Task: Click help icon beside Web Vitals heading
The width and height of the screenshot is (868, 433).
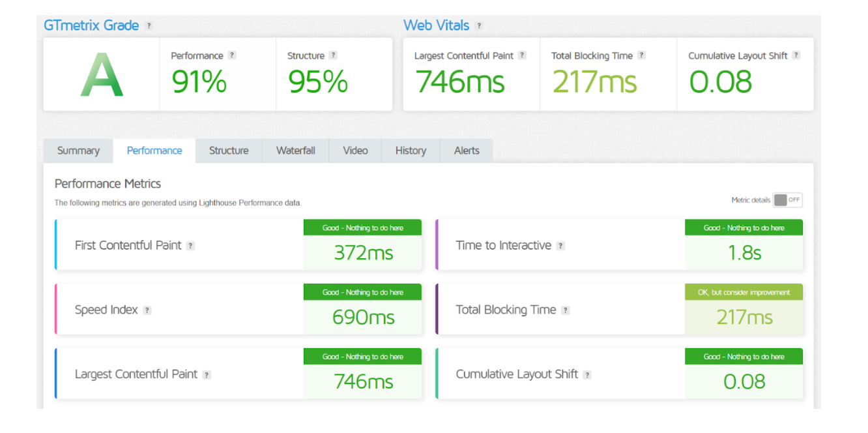Action: click(x=479, y=26)
